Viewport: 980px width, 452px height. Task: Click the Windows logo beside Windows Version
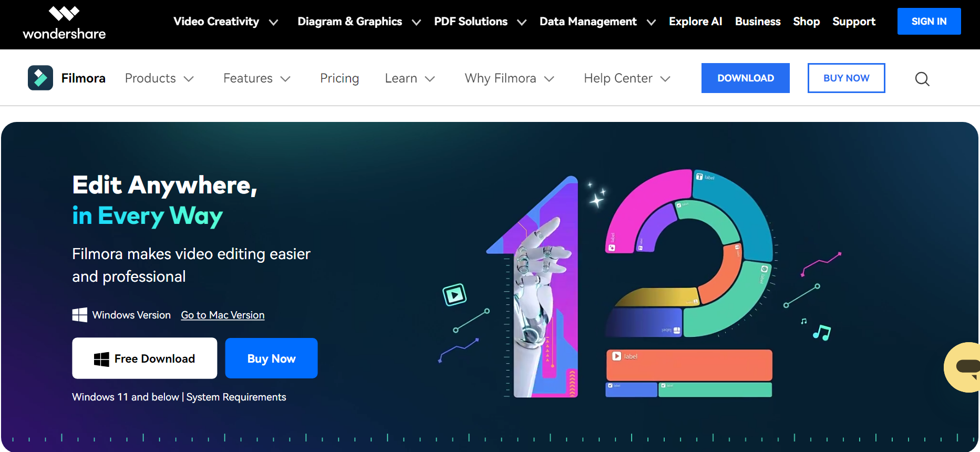79,315
